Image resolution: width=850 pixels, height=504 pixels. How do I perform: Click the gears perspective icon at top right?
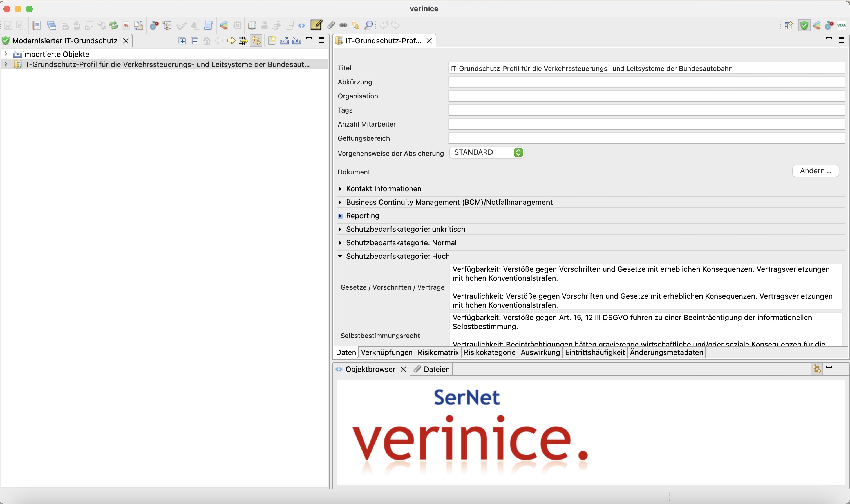click(x=829, y=25)
